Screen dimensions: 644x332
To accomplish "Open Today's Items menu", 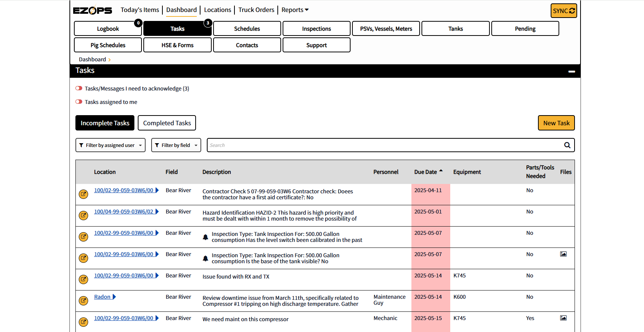I will click(140, 10).
